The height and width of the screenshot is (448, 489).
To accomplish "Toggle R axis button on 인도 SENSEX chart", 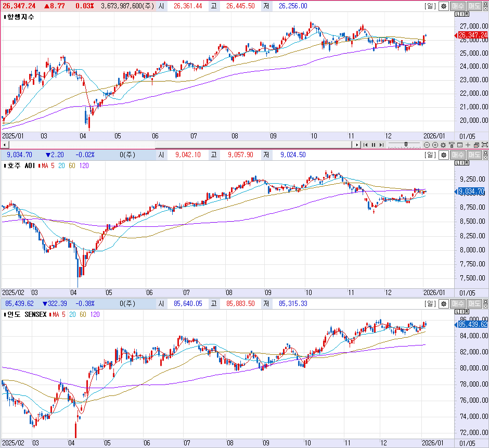I will click(467, 312).
